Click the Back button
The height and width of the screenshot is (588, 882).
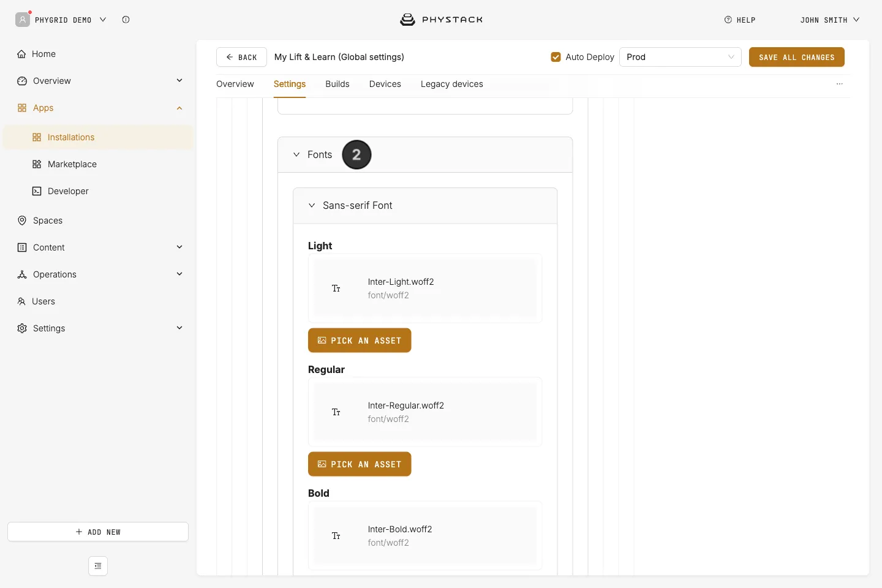(x=241, y=57)
